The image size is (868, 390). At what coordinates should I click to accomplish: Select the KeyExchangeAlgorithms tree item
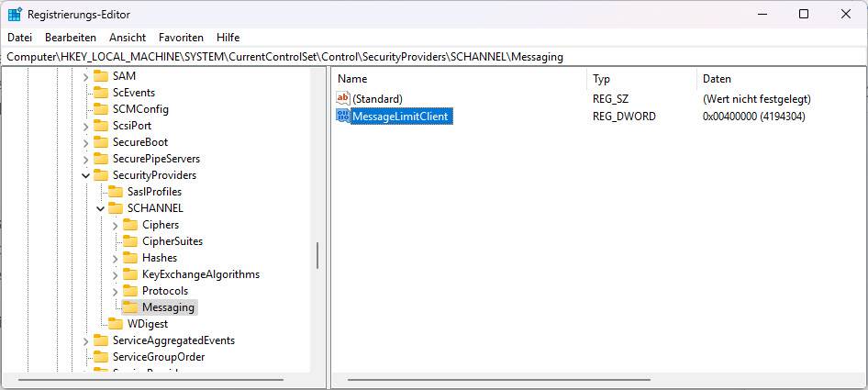200,274
